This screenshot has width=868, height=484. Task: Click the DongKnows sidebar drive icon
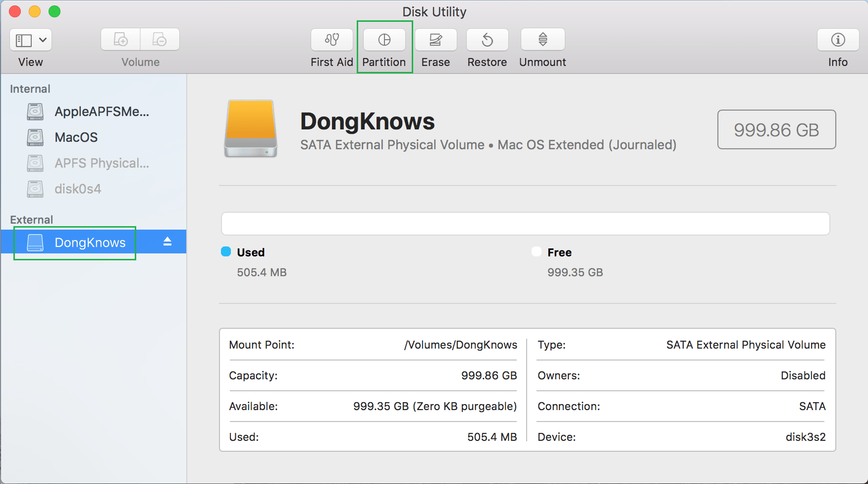click(x=35, y=242)
